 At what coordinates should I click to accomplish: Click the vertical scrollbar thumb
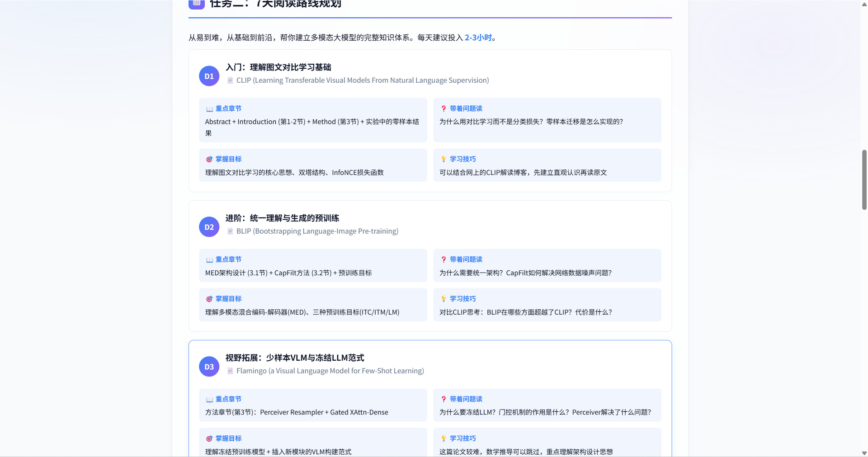tap(864, 179)
